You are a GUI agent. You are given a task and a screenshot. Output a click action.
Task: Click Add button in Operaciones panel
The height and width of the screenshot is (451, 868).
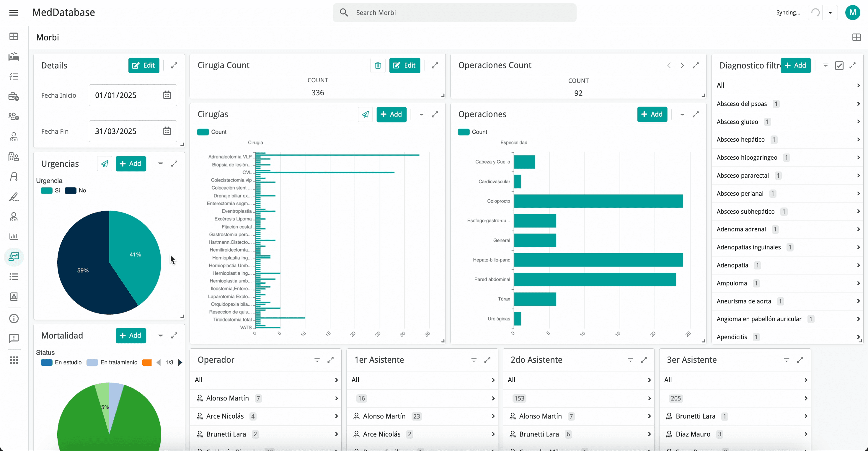(652, 115)
